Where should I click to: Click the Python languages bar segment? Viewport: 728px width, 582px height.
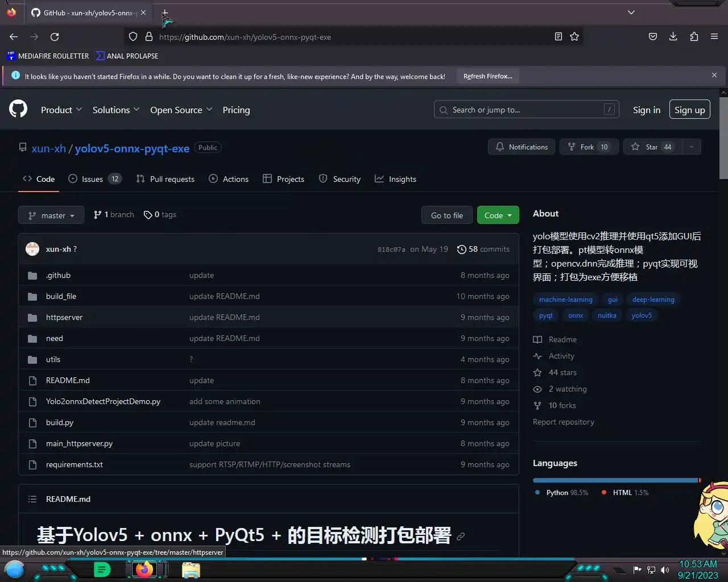point(615,480)
